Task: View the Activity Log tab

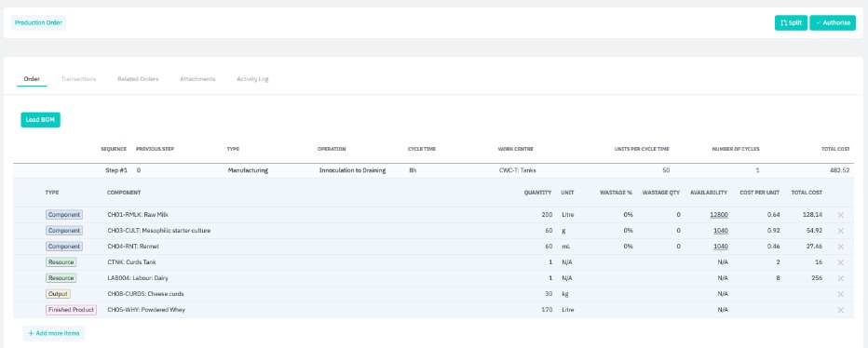Action: (252, 79)
